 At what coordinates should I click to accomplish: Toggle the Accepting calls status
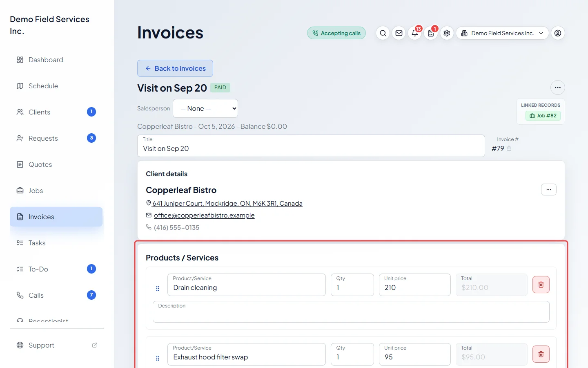tap(336, 33)
